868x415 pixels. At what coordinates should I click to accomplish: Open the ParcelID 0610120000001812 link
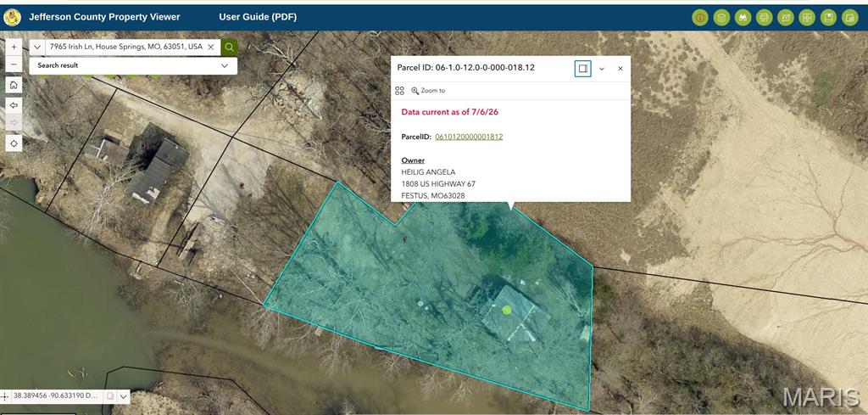click(469, 137)
